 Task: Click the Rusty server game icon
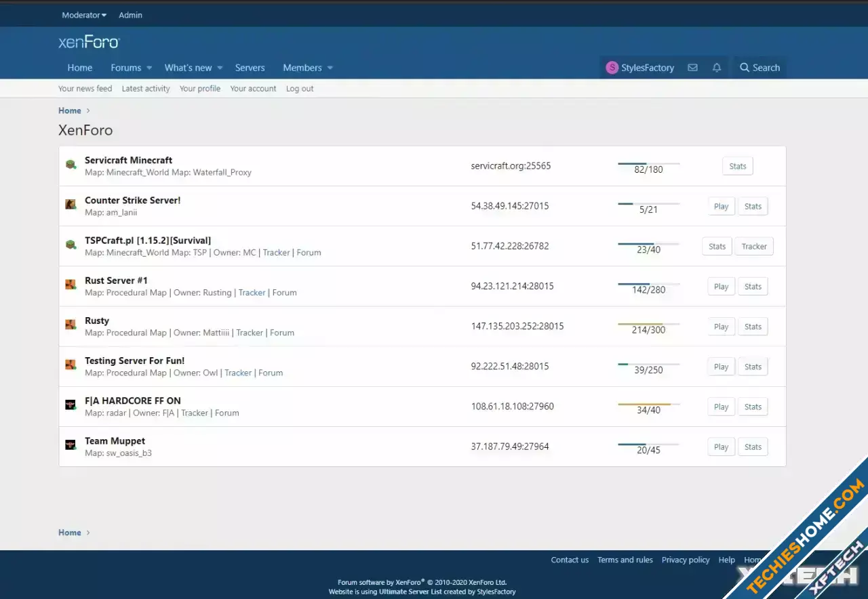pos(71,325)
